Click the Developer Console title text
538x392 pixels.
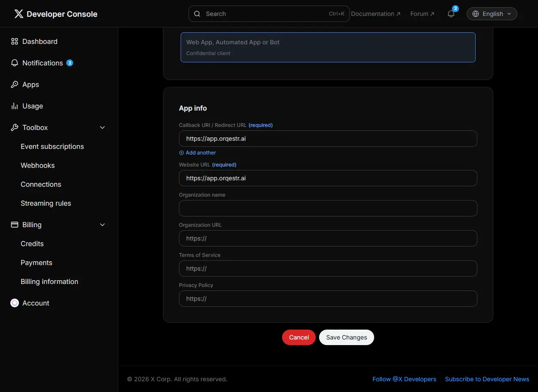point(62,14)
